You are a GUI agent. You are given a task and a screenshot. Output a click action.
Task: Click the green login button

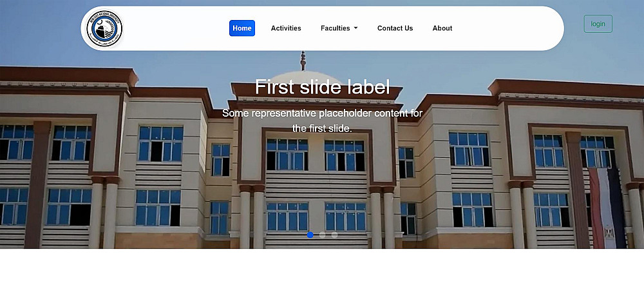[x=598, y=24]
